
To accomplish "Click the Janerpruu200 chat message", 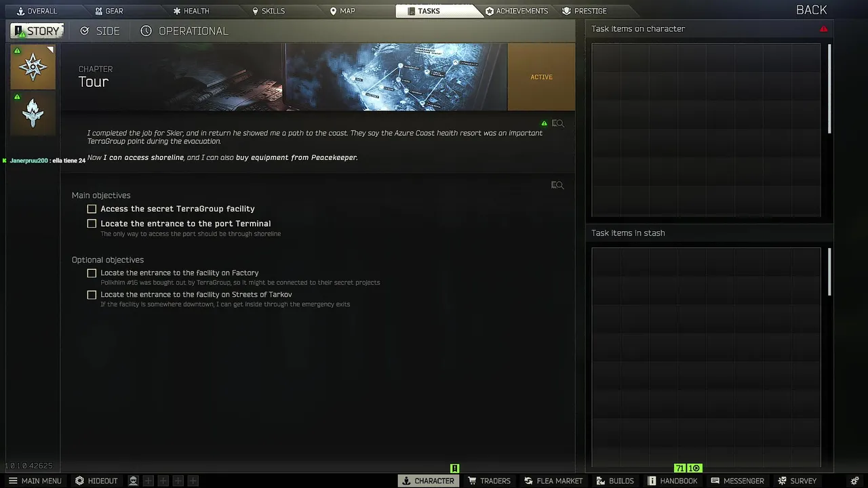I will point(45,161).
